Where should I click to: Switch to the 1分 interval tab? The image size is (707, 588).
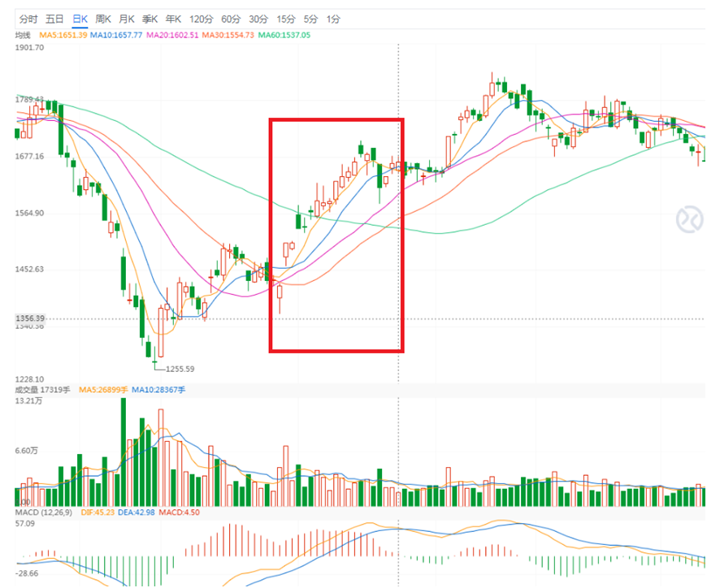[x=334, y=19]
